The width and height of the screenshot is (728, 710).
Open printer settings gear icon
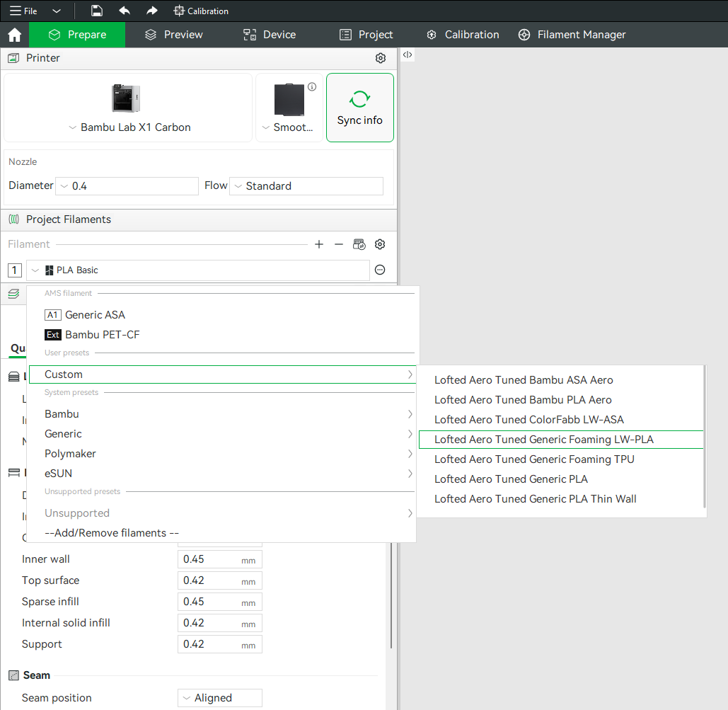(380, 58)
